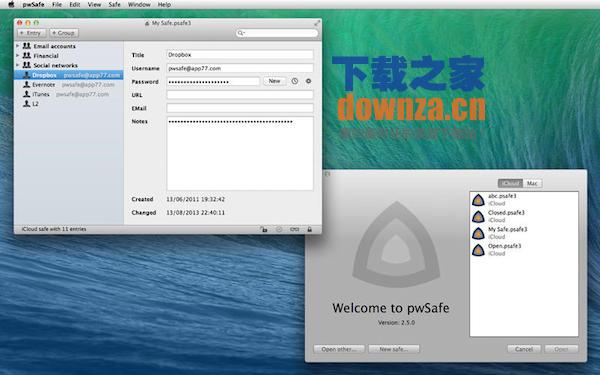600x375 pixels.
Task: Click the Social networks group icon
Action: tap(26, 65)
